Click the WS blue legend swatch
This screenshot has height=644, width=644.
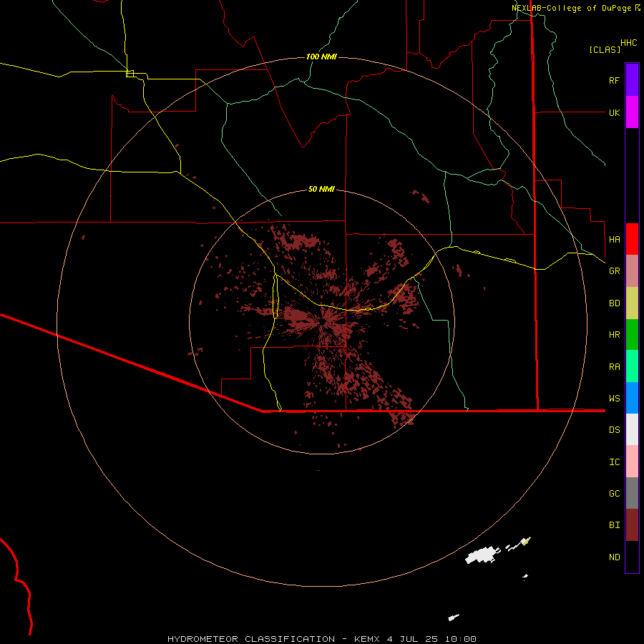click(632, 398)
